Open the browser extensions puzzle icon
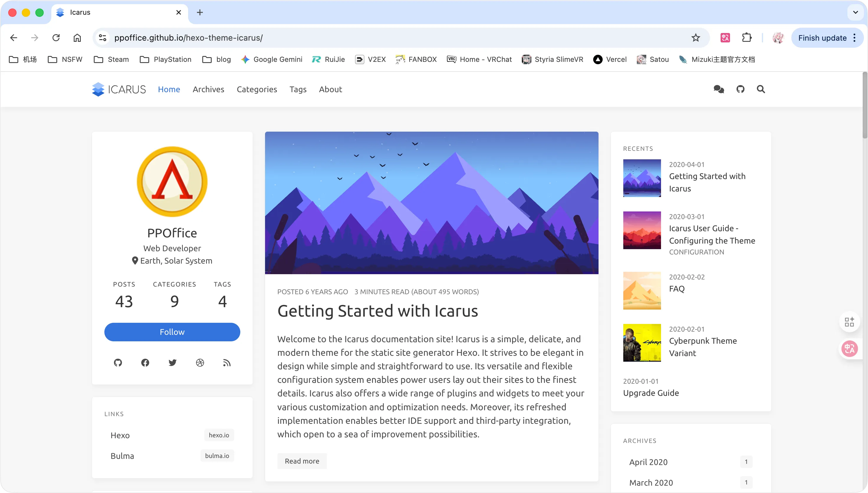Image resolution: width=868 pixels, height=493 pixels. [x=747, y=38]
